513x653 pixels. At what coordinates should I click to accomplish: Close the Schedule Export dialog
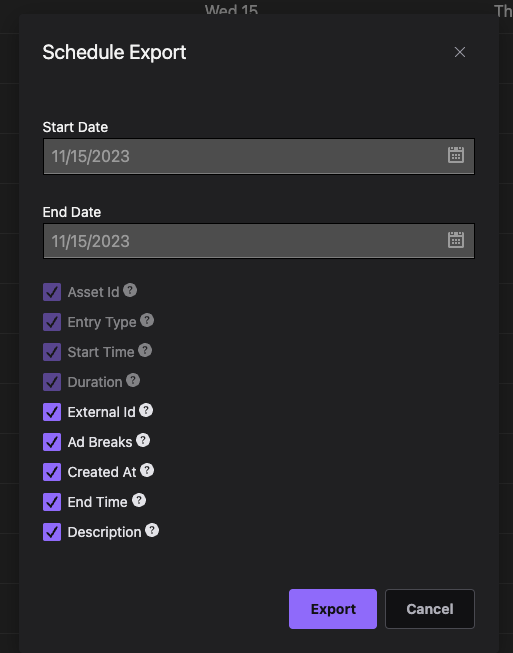tap(460, 52)
